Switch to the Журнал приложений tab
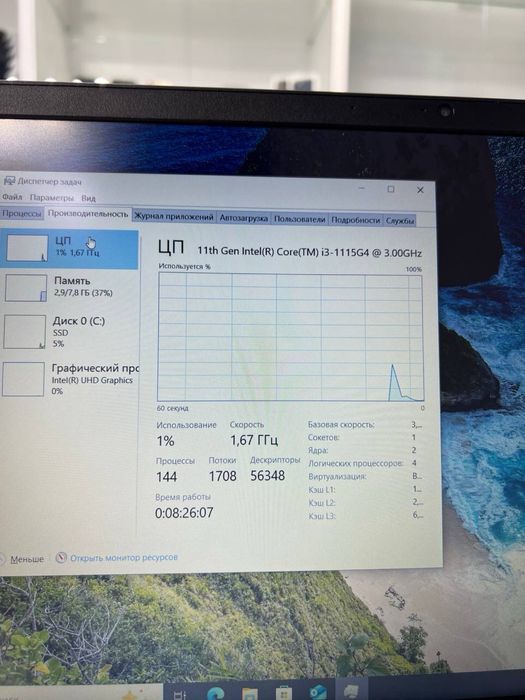 tap(174, 217)
